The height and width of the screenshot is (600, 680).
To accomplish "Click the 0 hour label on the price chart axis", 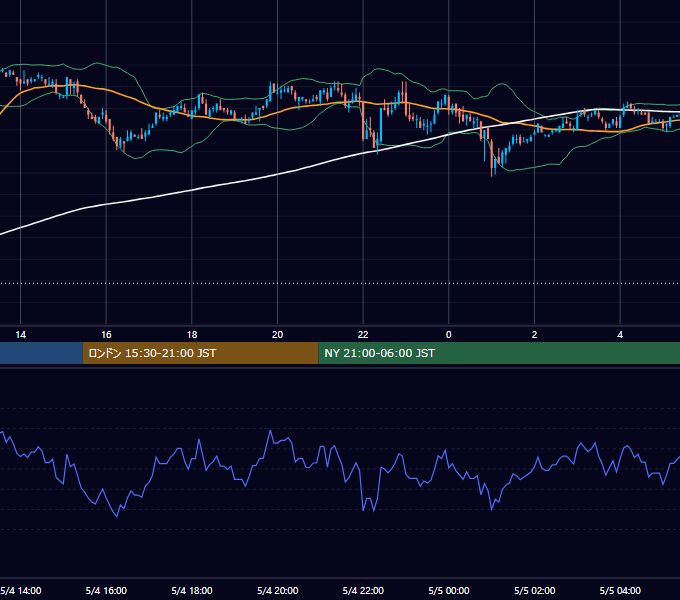I will click(448, 335).
